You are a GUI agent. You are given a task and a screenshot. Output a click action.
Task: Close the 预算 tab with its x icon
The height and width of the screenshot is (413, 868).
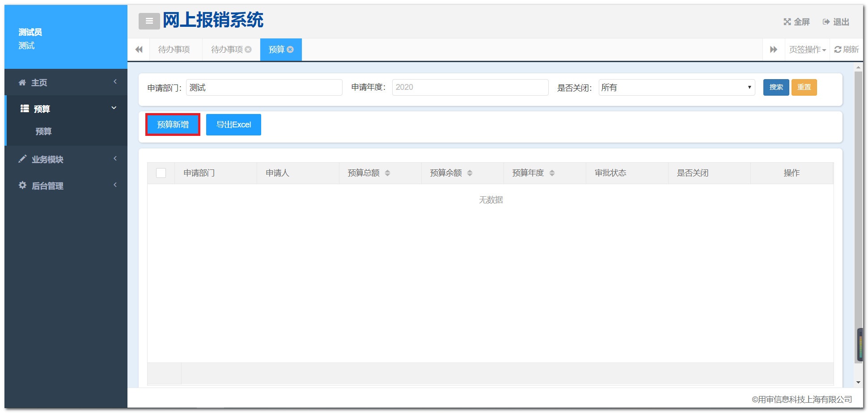tap(291, 50)
